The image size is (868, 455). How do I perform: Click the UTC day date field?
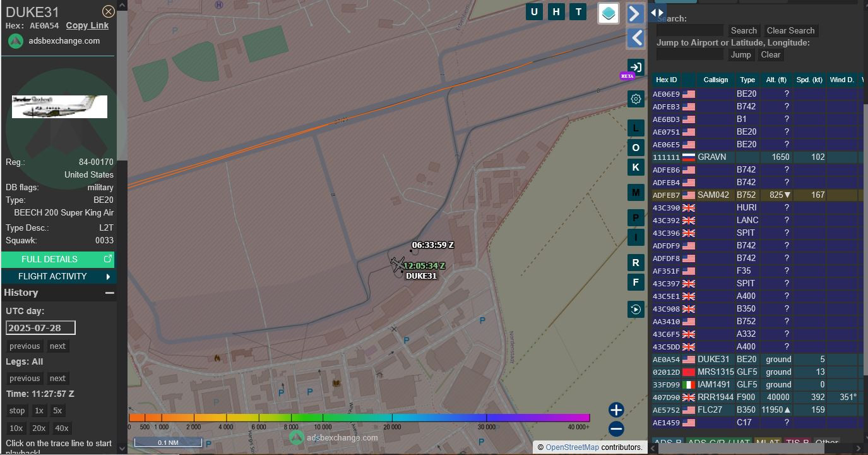[40, 328]
